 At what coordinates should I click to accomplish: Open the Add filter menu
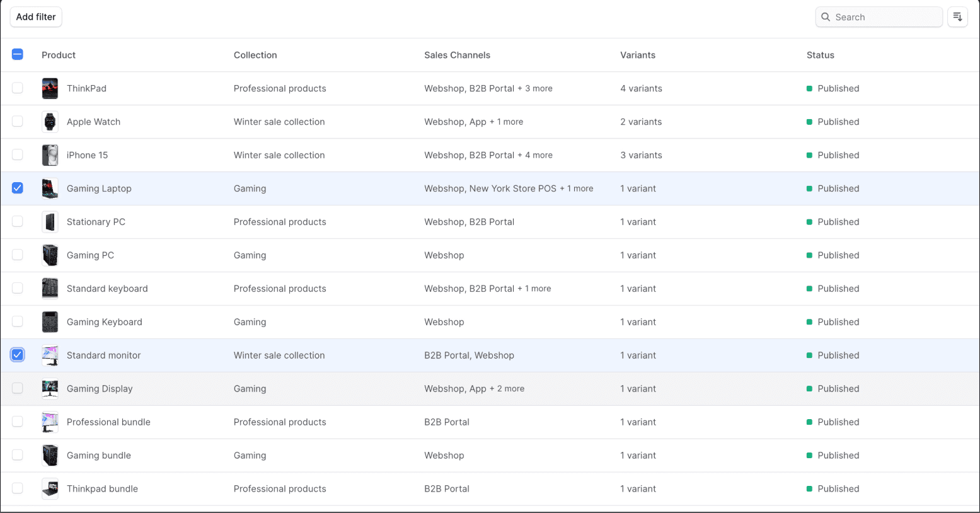[35, 16]
